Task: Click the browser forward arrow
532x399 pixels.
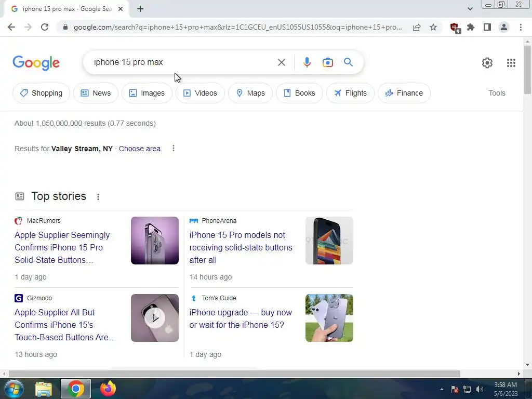Action: [28, 27]
